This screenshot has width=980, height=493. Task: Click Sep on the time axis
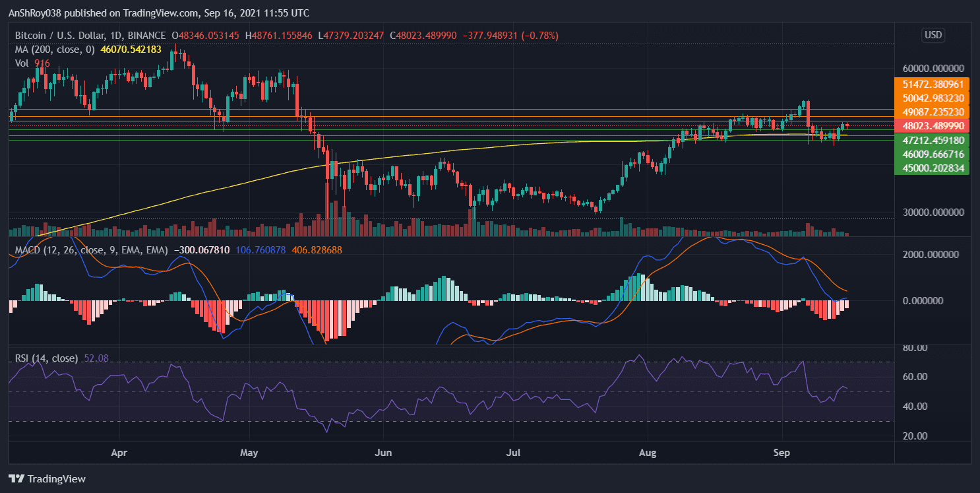[781, 453]
